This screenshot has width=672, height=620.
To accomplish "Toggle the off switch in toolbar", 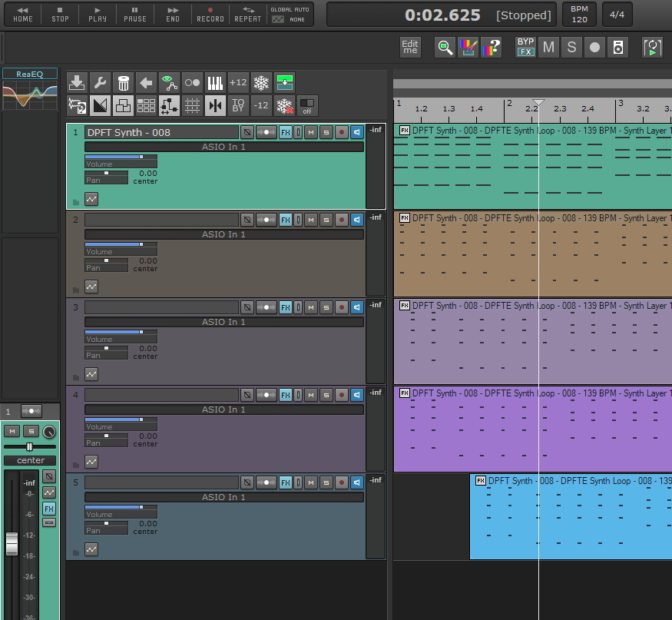I will tap(307, 106).
